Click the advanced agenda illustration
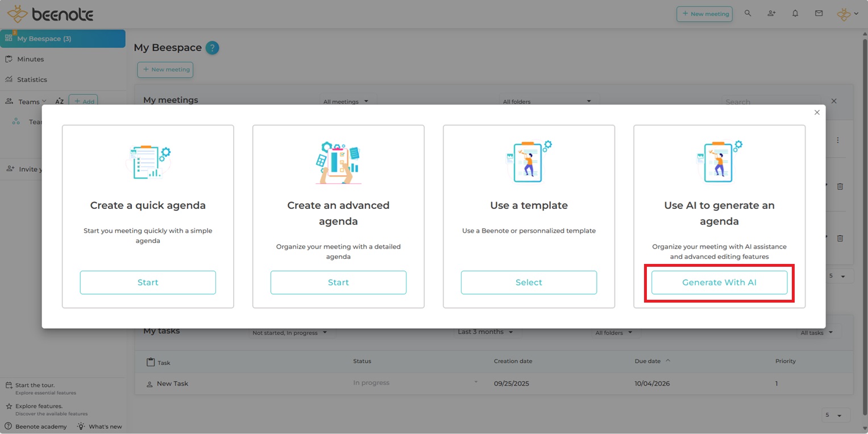This screenshot has height=434, width=868. 338,163
